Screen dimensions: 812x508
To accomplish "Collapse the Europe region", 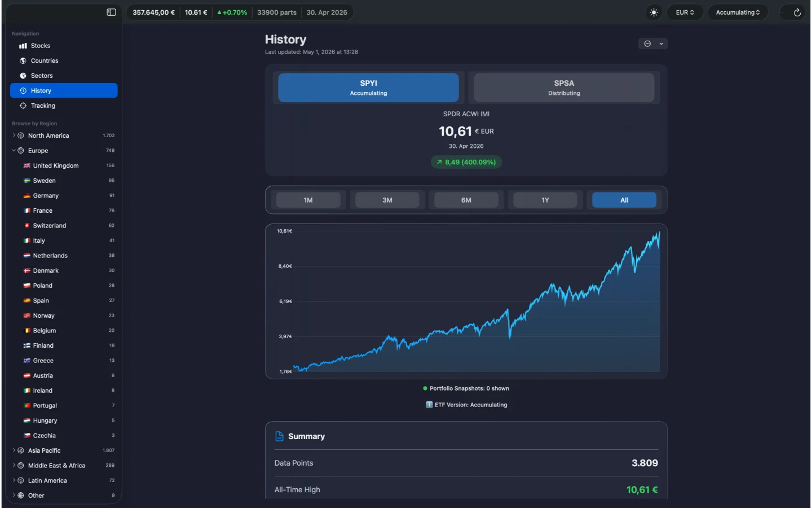I will click(x=14, y=151).
